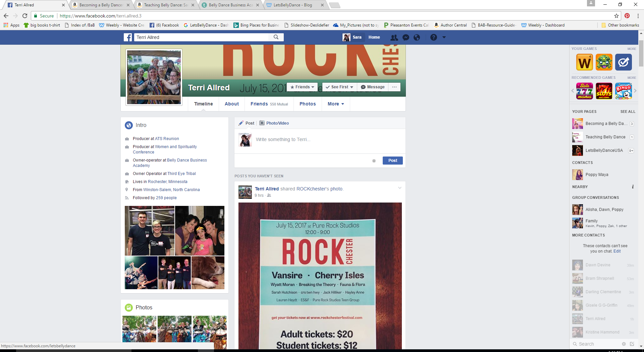
Task: Open Sara's profile link
Action: pyautogui.click(x=352, y=37)
